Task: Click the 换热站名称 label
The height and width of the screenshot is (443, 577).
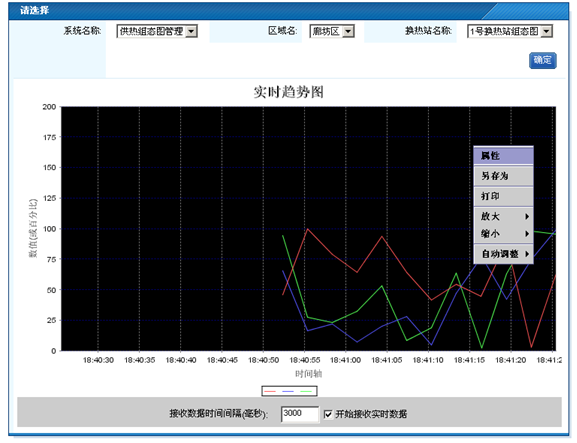Action: click(x=428, y=31)
